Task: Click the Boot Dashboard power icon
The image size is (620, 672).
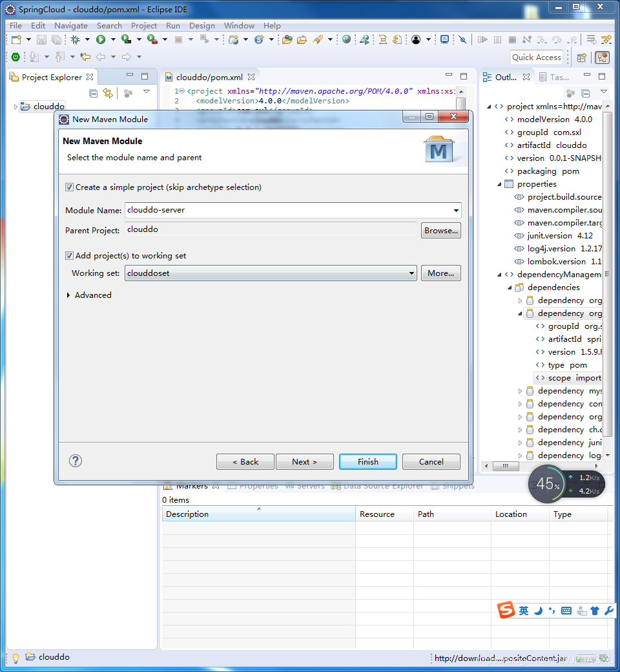Action: pos(15,57)
